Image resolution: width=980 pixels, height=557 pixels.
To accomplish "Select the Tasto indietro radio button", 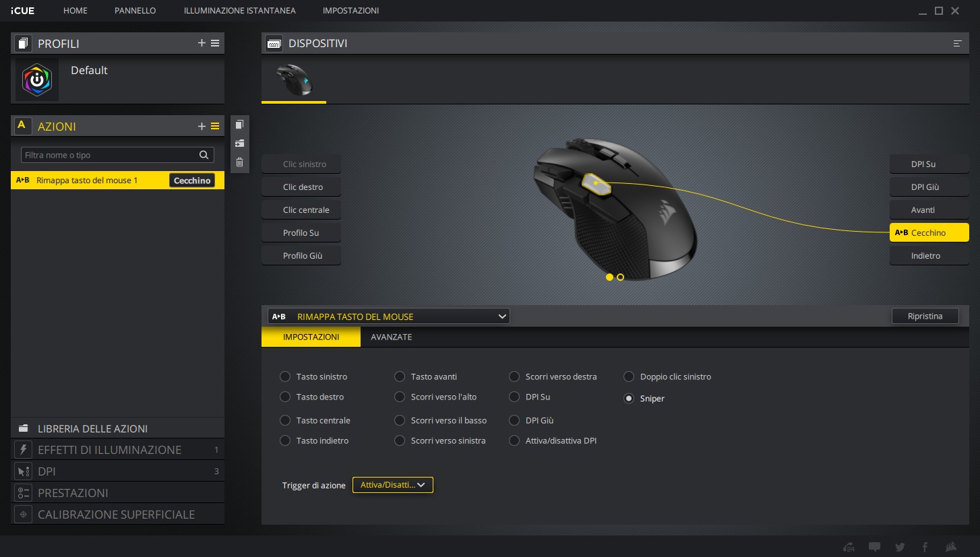I will click(284, 440).
